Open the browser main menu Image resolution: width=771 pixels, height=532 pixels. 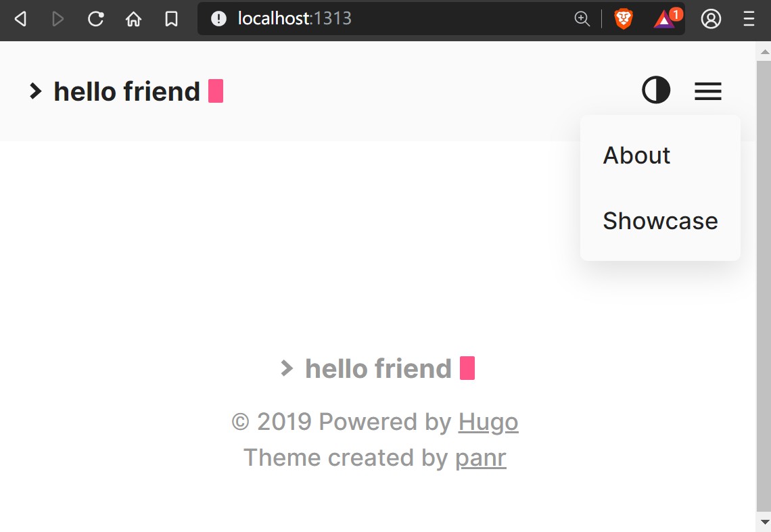point(749,19)
